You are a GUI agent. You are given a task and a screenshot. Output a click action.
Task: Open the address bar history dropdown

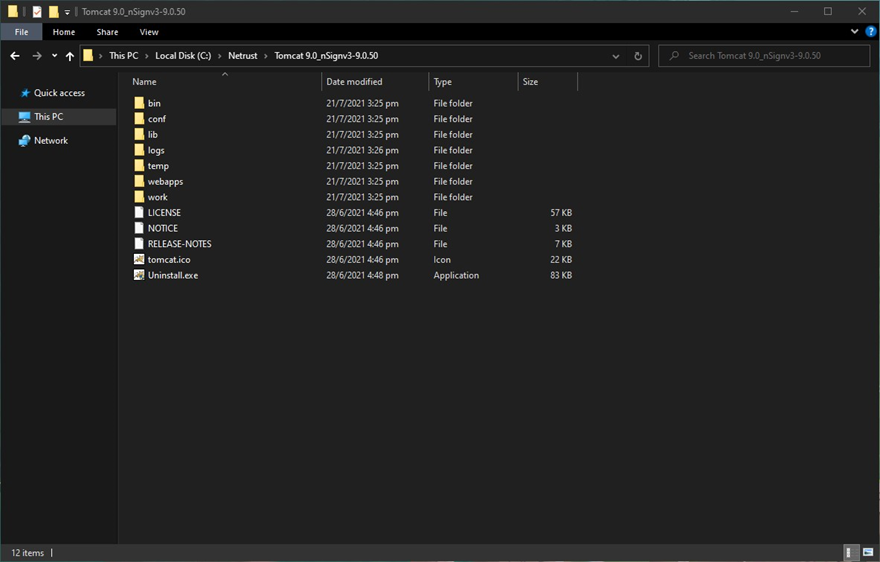pos(616,56)
